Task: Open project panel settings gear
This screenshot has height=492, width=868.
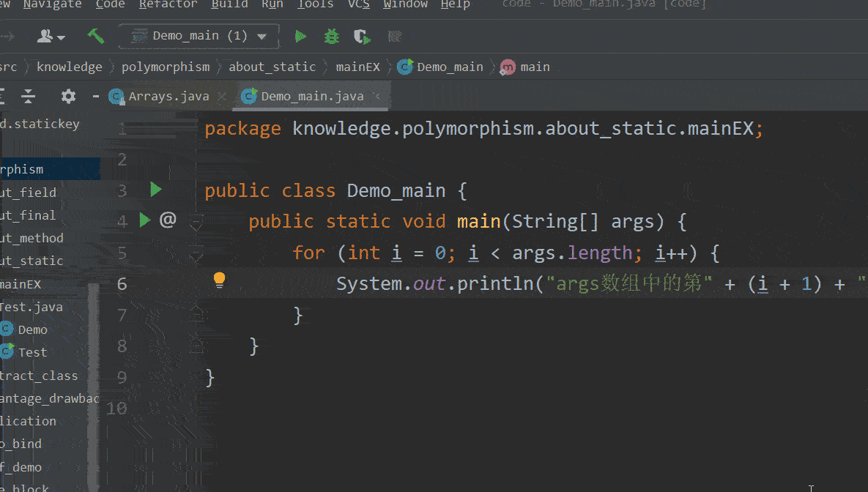Action: click(x=68, y=97)
